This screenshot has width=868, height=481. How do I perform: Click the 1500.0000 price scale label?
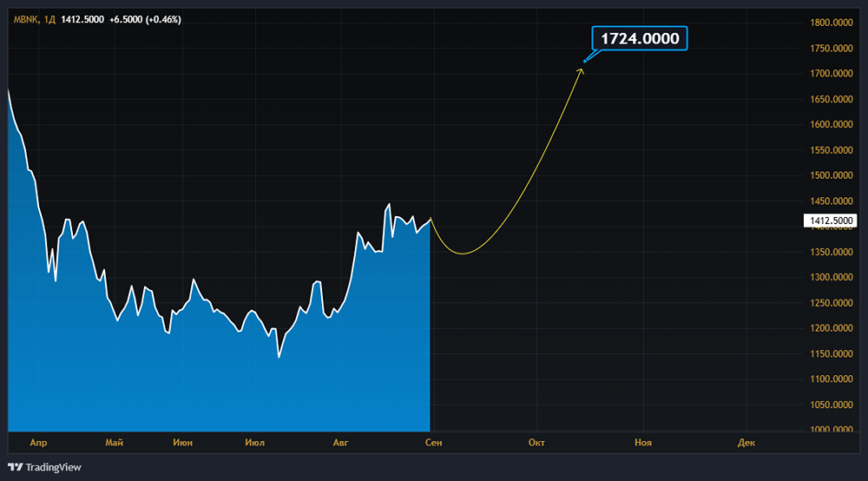[831, 175]
